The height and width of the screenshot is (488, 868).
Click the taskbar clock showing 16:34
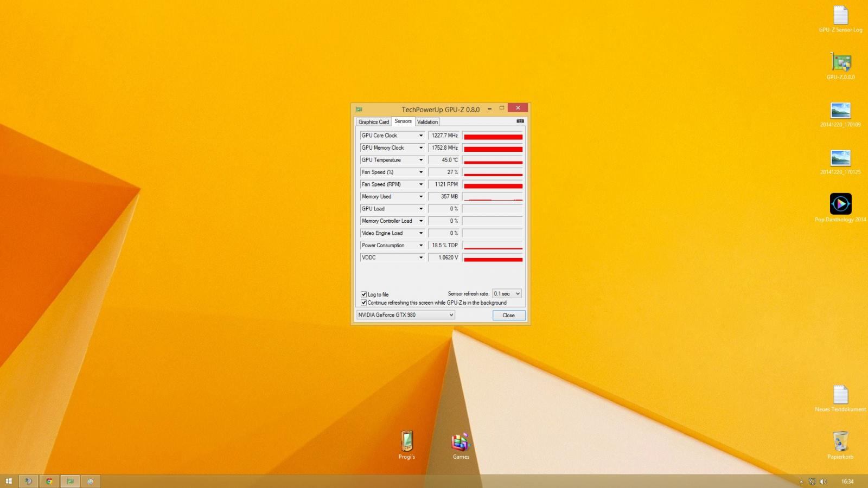[x=847, y=481]
